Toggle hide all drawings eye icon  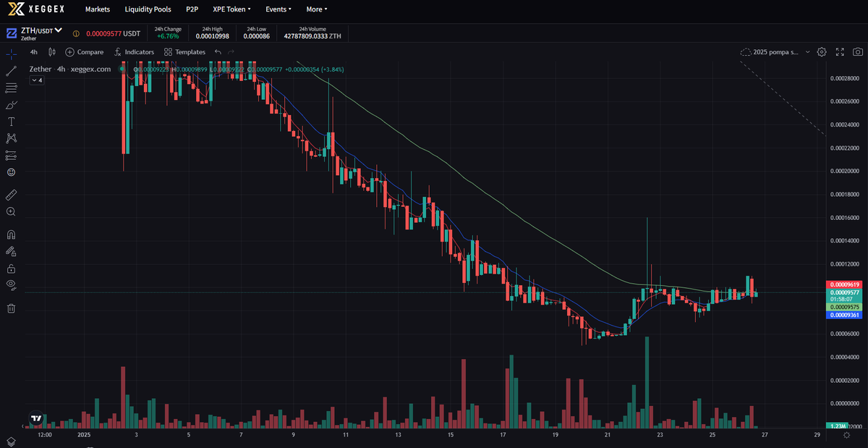coord(11,285)
